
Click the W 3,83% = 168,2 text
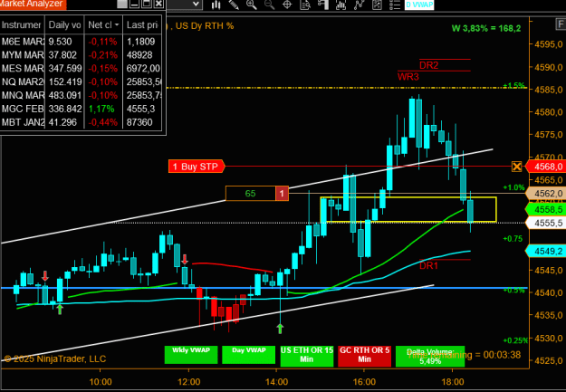coord(486,28)
